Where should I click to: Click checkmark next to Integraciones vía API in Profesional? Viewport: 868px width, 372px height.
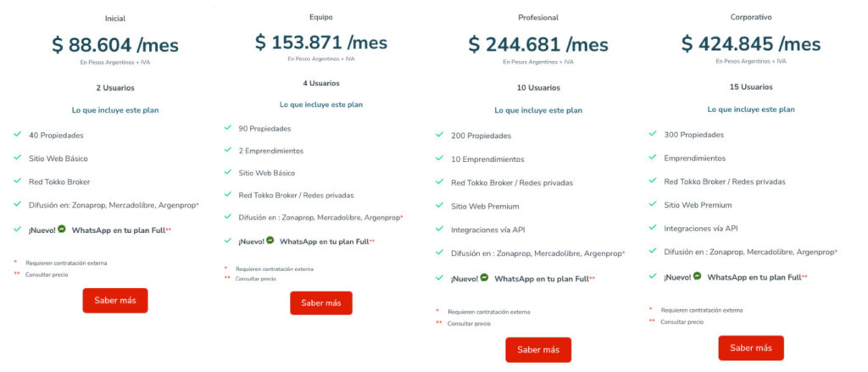(438, 229)
